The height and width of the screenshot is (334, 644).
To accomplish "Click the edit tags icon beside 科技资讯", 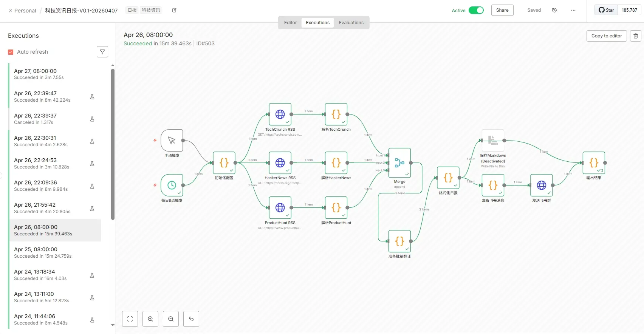I will (174, 10).
